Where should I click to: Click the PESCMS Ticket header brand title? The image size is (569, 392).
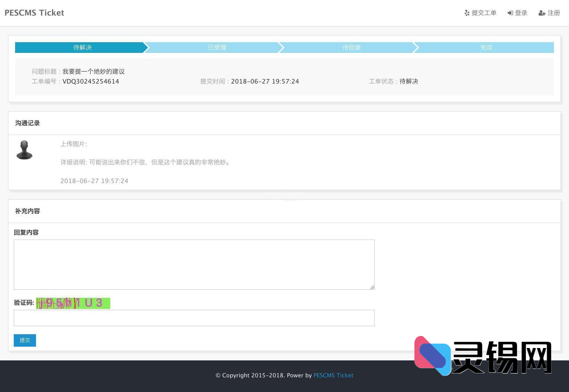(x=34, y=13)
